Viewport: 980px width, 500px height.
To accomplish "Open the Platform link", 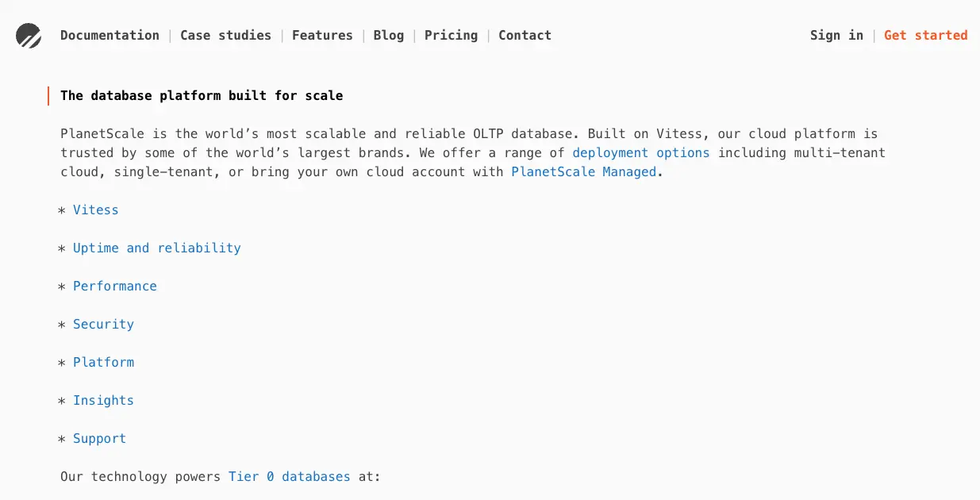I will coord(103,362).
